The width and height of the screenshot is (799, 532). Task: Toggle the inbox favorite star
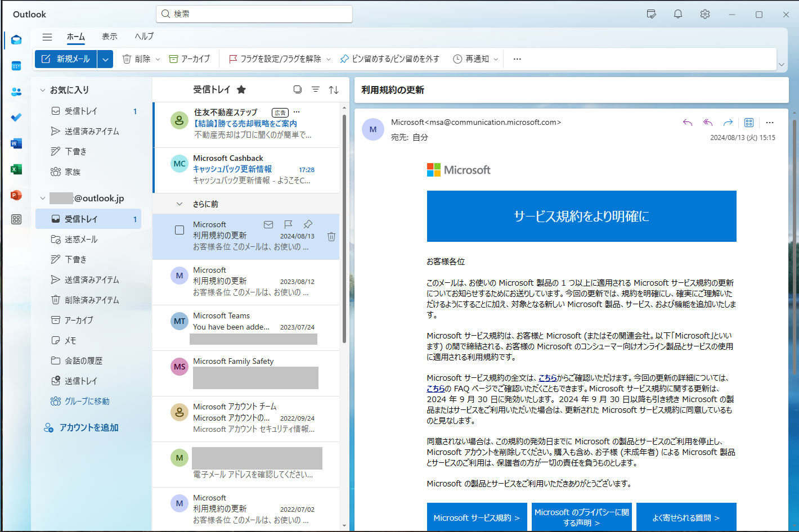click(x=241, y=89)
